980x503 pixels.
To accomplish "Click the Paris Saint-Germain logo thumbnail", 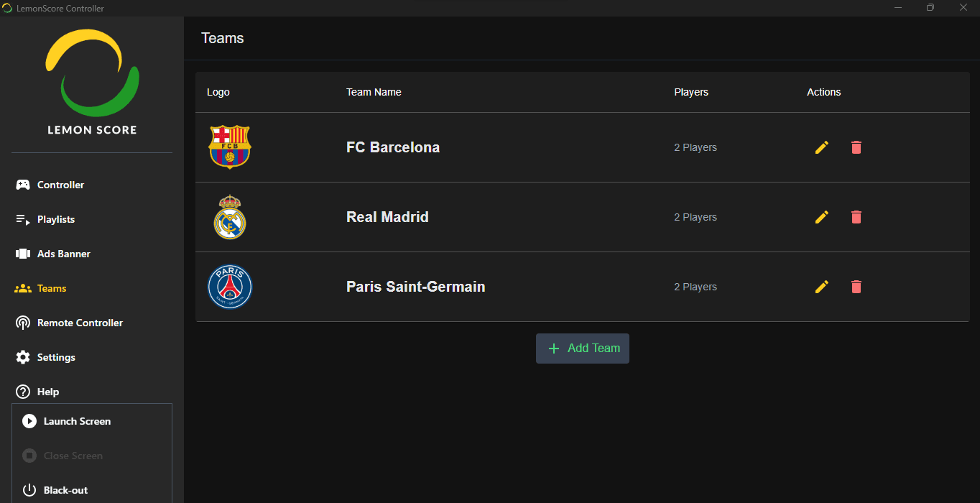I will click(x=230, y=287).
